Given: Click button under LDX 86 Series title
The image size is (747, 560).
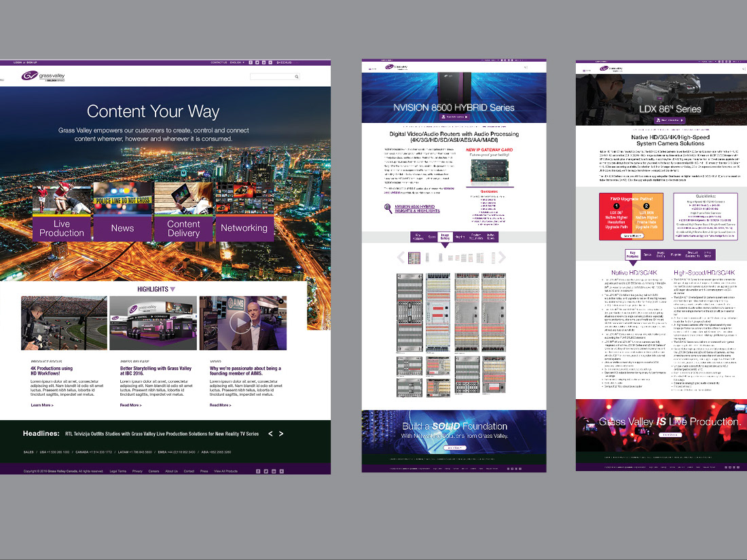Looking at the screenshot, I should (x=670, y=120).
